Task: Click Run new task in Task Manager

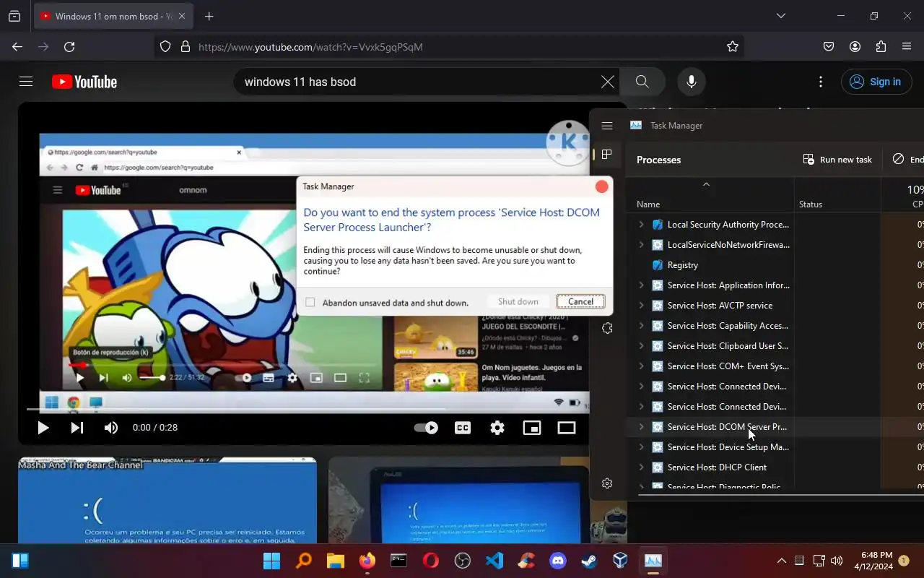Action: coord(837,160)
